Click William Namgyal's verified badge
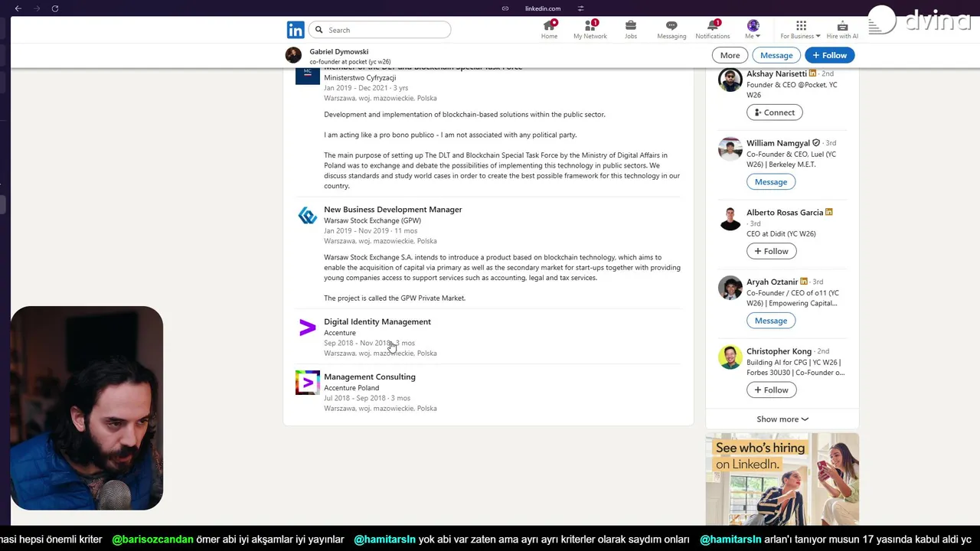980x551 pixels. 815,143
